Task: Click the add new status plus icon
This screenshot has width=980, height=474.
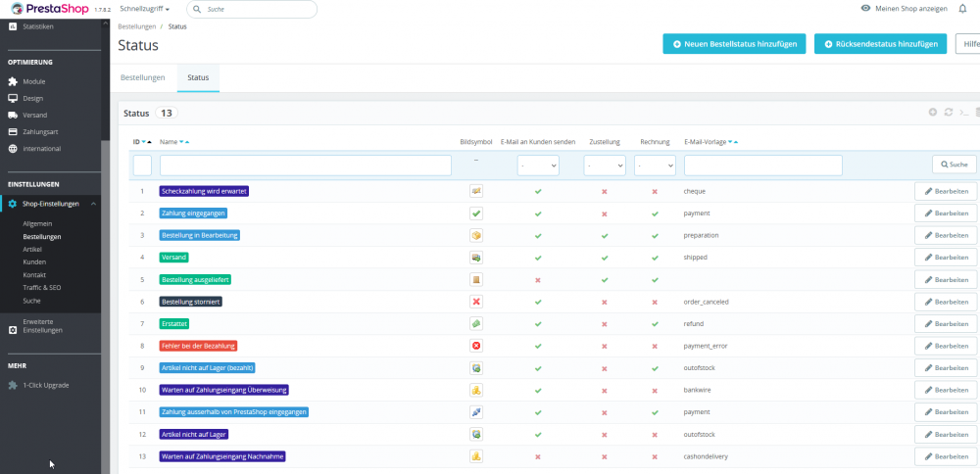Action: point(933,113)
